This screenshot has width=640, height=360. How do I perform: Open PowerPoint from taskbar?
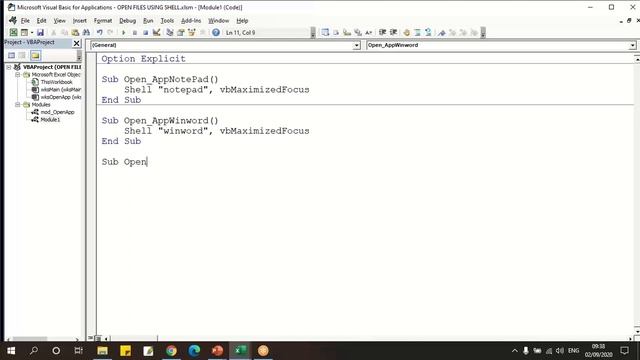click(x=217, y=351)
